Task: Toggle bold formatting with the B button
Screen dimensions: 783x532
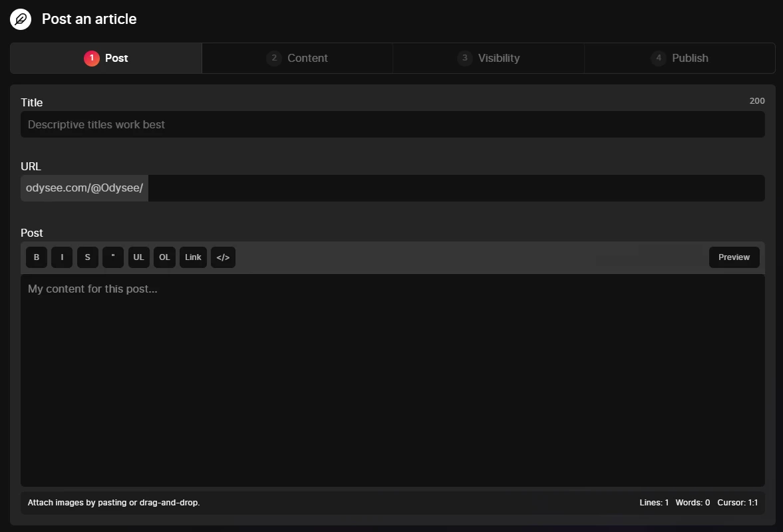Action: [37, 257]
